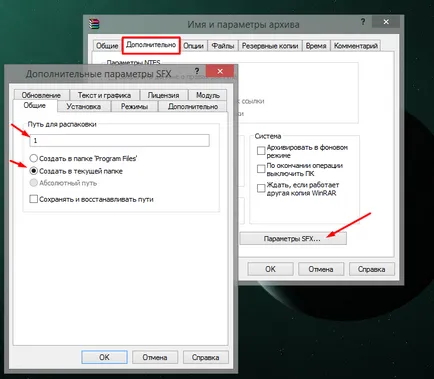Screen dimensions: 434x379
Task: Select the Абсолютный путь radio button
Action: click(x=63, y=183)
